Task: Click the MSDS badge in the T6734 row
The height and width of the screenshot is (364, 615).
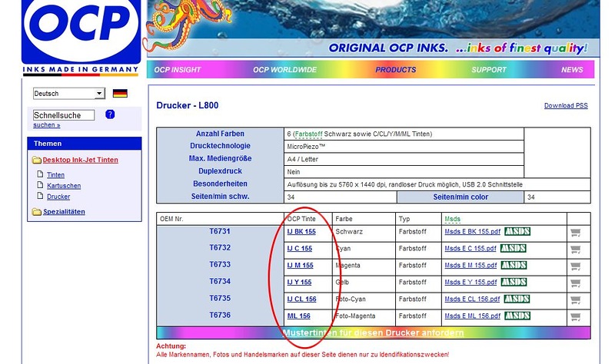Action: tap(514, 282)
